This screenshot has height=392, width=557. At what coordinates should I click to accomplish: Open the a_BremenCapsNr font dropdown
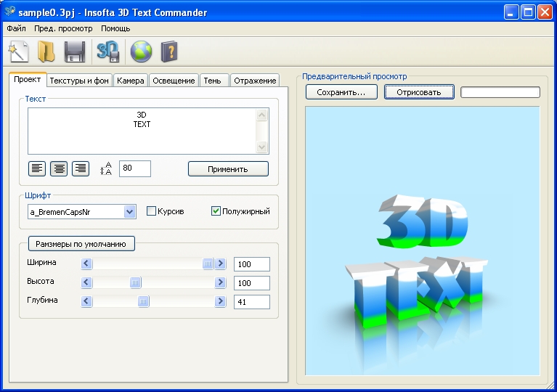click(130, 212)
